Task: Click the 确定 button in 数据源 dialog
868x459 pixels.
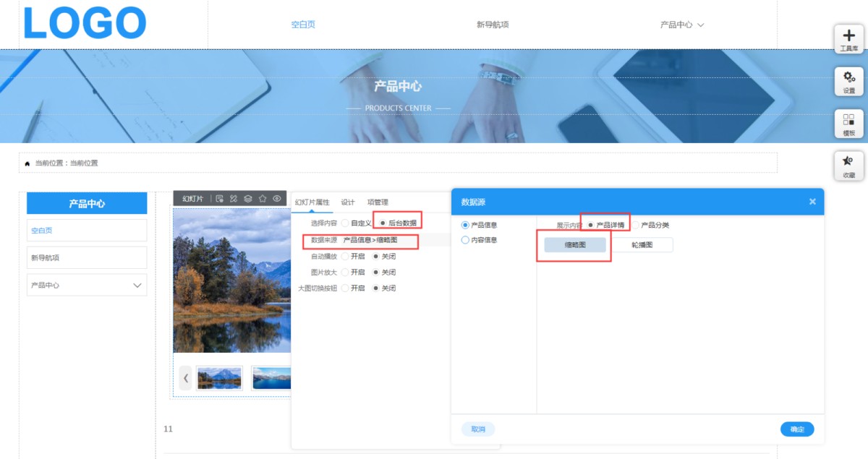Action: [x=797, y=429]
